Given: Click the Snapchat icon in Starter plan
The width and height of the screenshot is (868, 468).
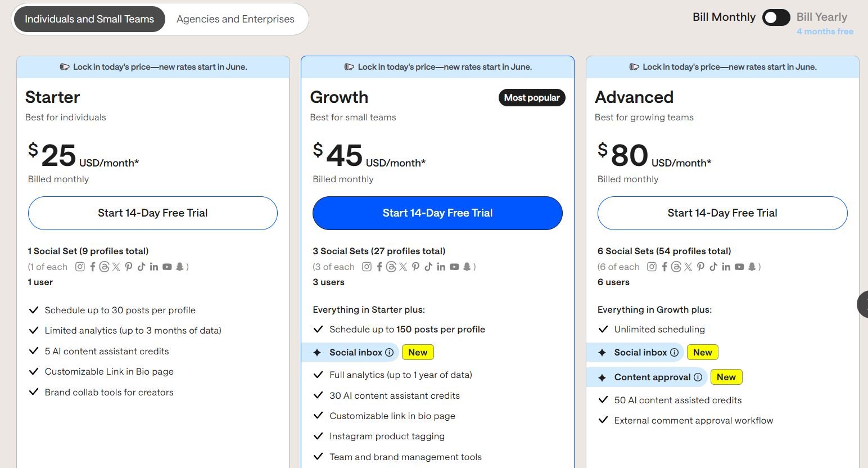Looking at the screenshot, I should 180,267.
